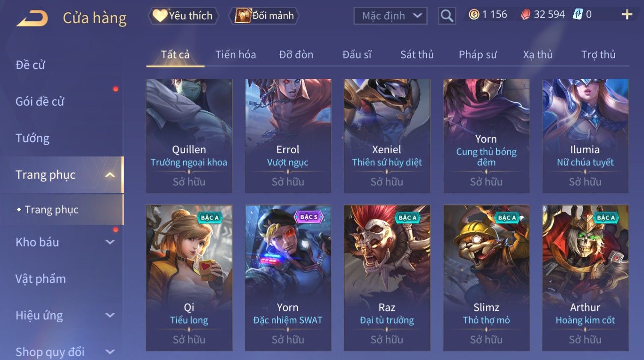
Task: Select the Tiến hóa tab
Action: coord(235,55)
